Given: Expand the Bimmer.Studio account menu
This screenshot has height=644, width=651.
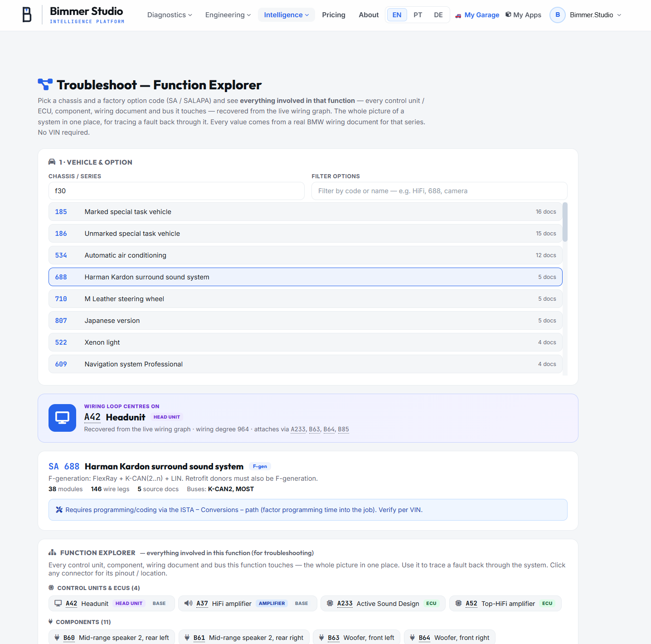Looking at the screenshot, I should (586, 15).
